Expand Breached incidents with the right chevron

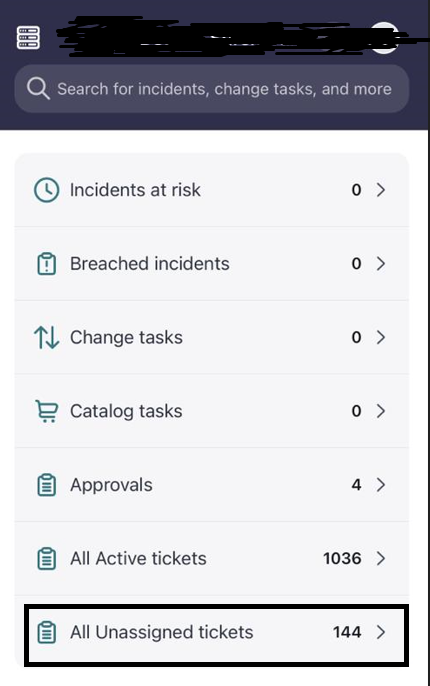click(x=381, y=264)
